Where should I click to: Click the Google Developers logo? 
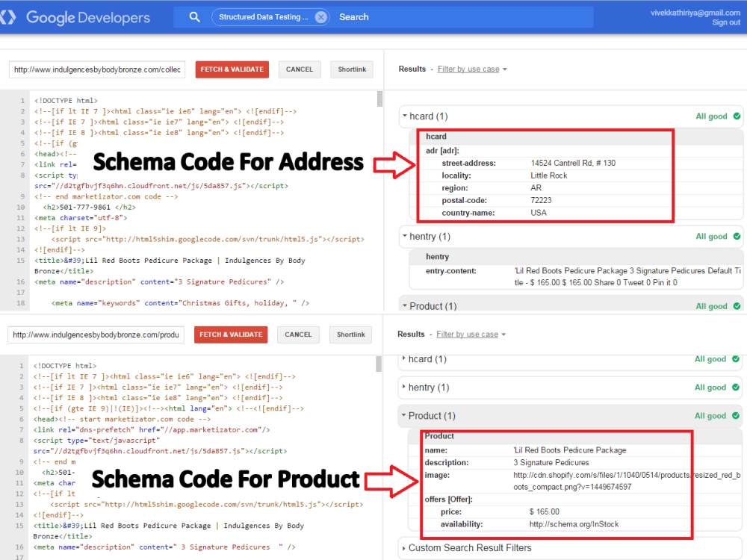(x=76, y=18)
